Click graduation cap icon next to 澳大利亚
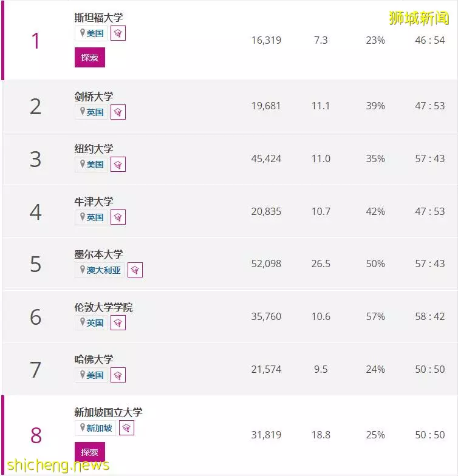This screenshot has height=476, width=458. click(x=135, y=270)
